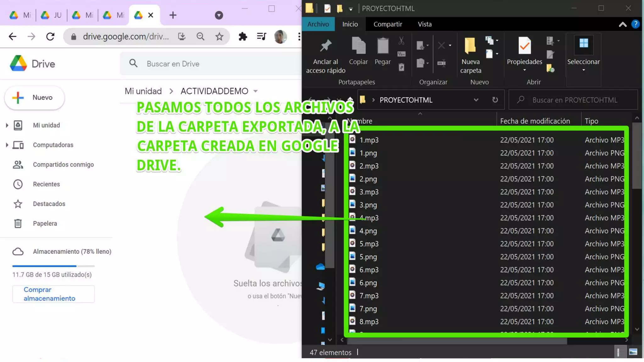Switch details view toggle in status bar
644x362 pixels.
[x=618, y=352]
